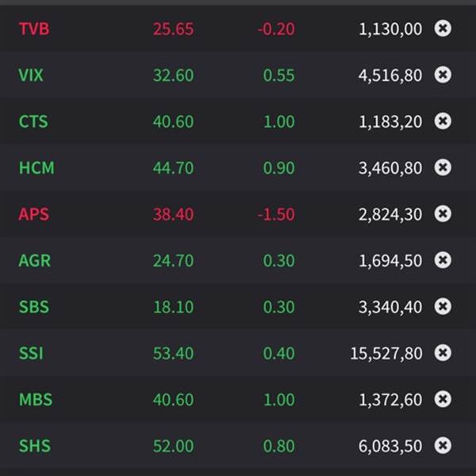Viewport: 476px width, 476px height.
Task: Select the VIX stock symbol
Action: (32, 75)
